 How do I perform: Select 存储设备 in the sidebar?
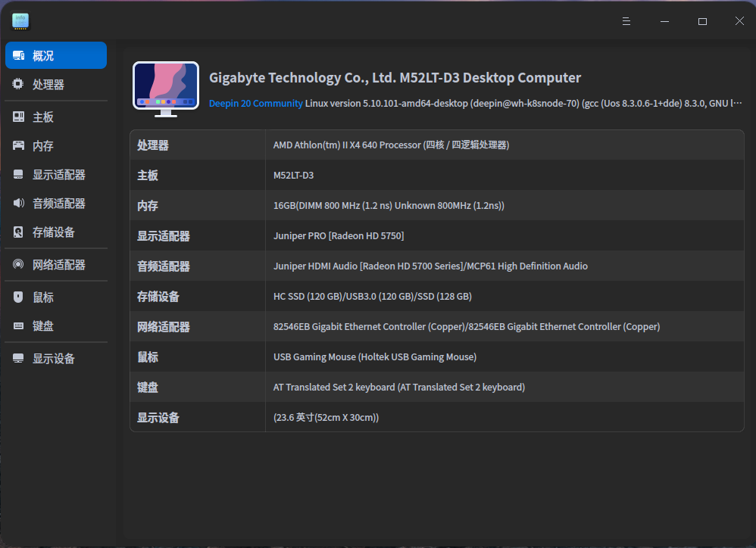coord(56,232)
